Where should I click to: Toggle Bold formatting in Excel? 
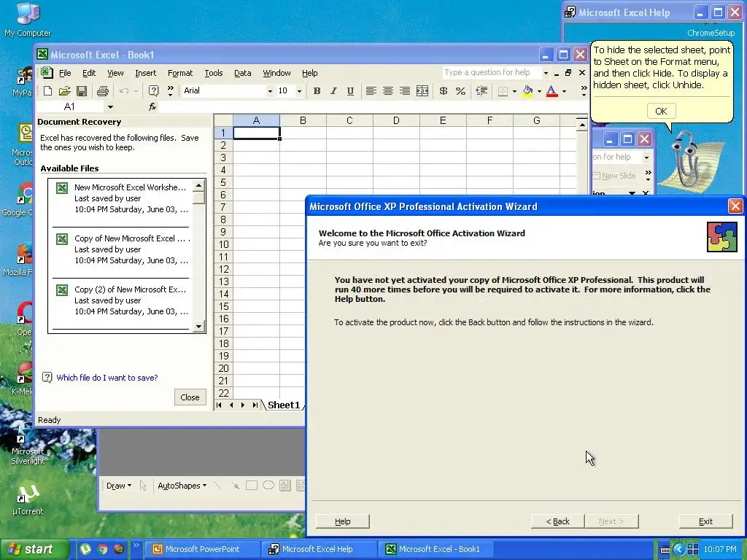(317, 91)
